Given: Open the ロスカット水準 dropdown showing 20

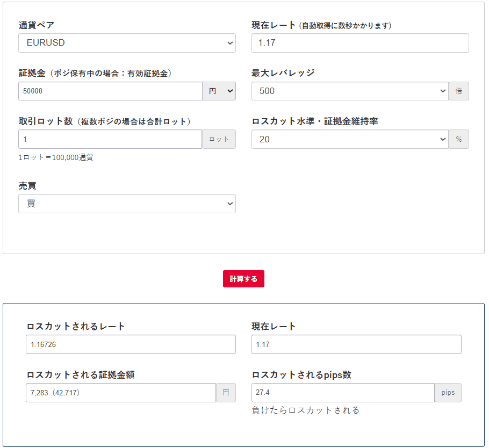Looking at the screenshot, I should point(349,139).
